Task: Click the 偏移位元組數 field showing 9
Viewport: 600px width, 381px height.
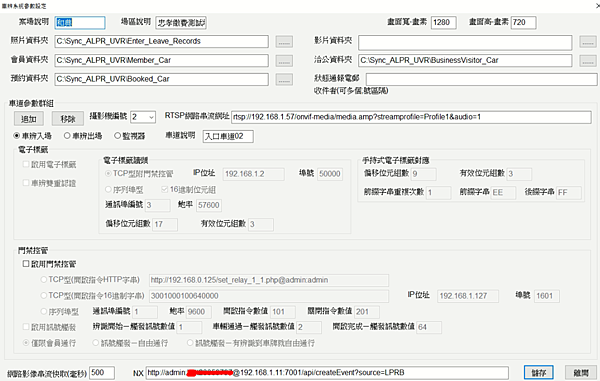Action: [424, 174]
